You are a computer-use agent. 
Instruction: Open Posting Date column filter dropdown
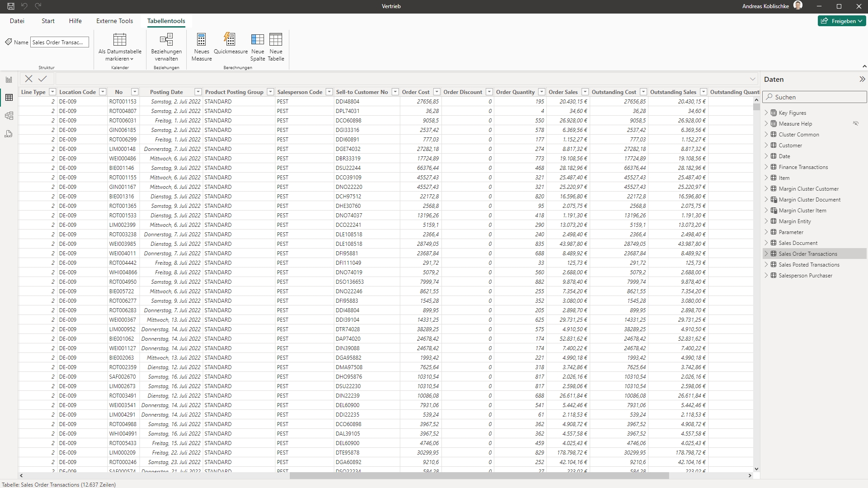[x=198, y=92]
